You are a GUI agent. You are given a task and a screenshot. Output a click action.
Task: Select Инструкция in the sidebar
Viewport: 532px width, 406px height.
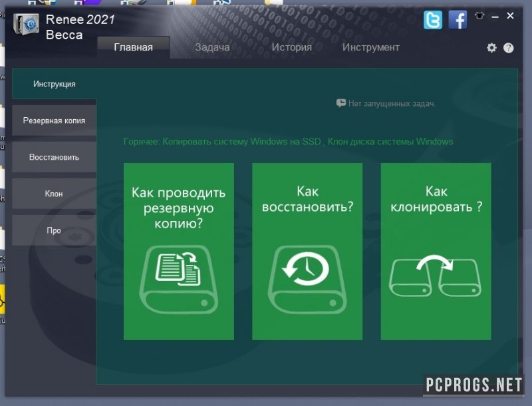tap(55, 84)
